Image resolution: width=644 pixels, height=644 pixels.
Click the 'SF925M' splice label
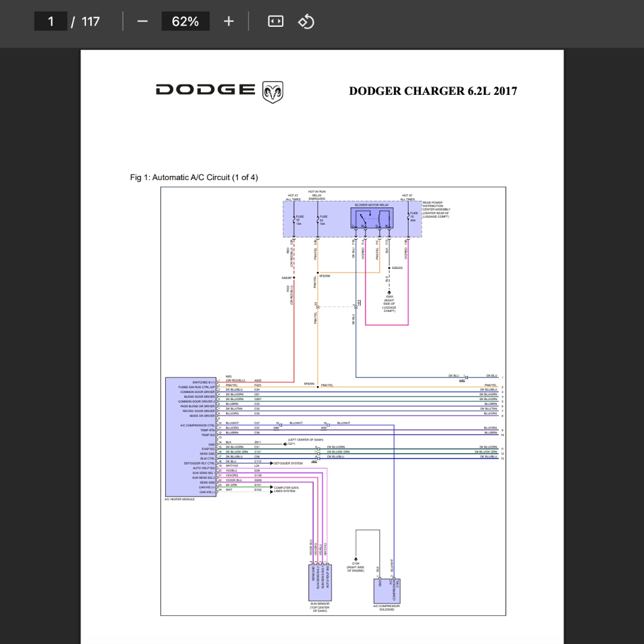pyautogui.click(x=324, y=276)
